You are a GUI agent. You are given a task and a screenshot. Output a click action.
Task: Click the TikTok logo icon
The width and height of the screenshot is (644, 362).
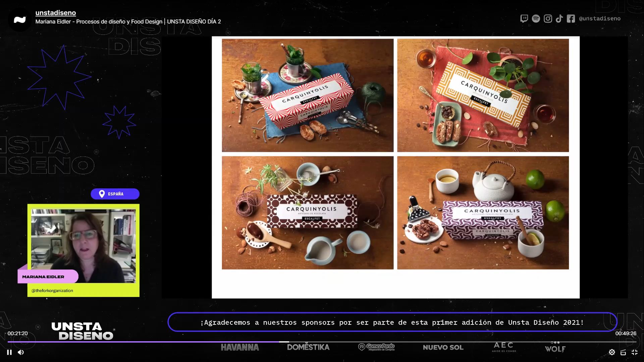559,19
